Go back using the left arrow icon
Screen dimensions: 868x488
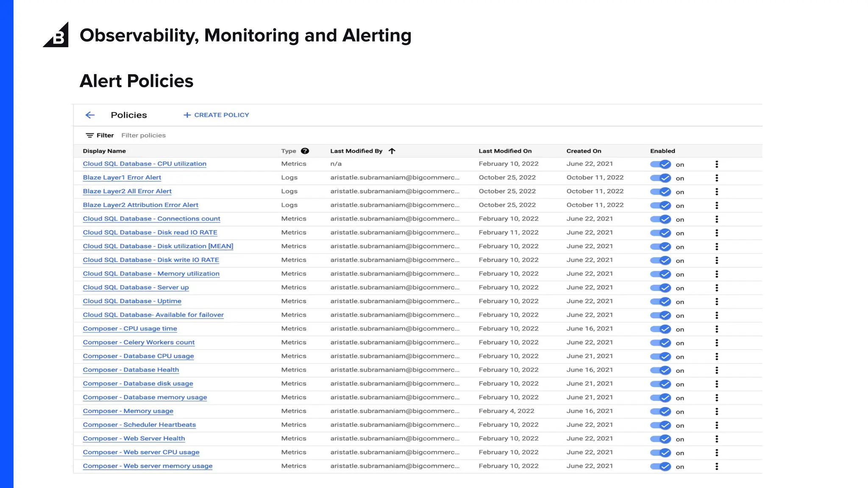90,115
